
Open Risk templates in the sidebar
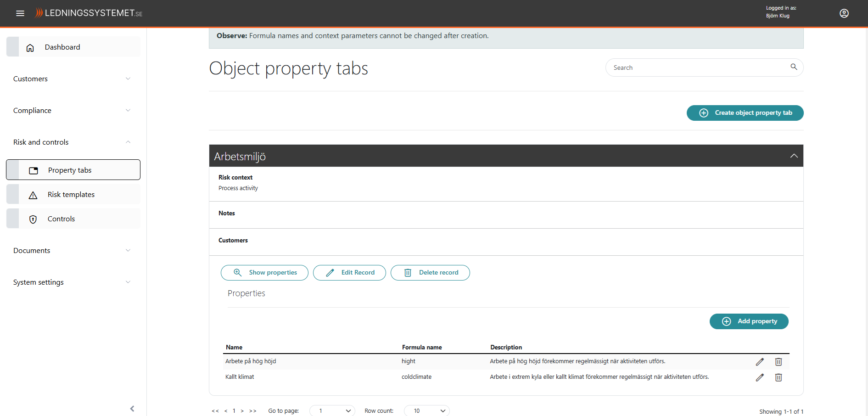[71, 195]
